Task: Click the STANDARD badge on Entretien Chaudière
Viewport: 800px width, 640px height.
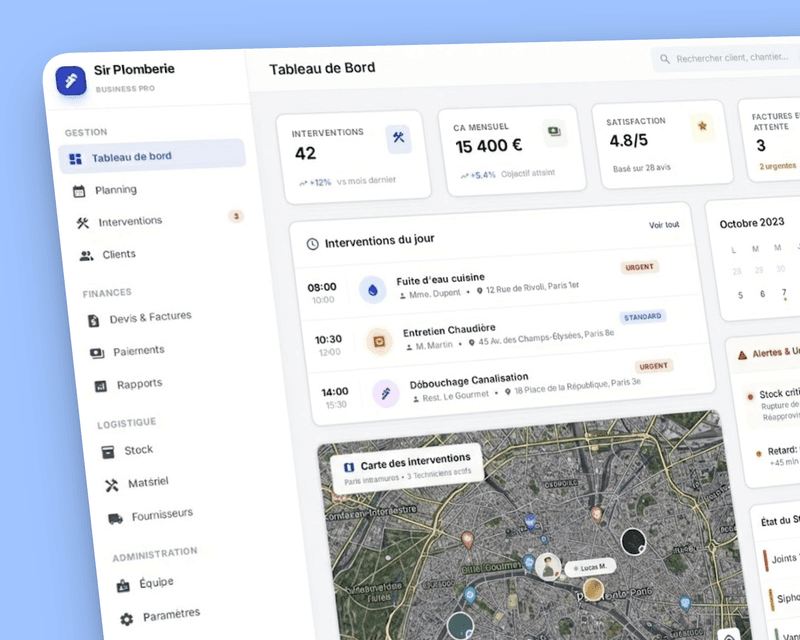Action: 643,317
